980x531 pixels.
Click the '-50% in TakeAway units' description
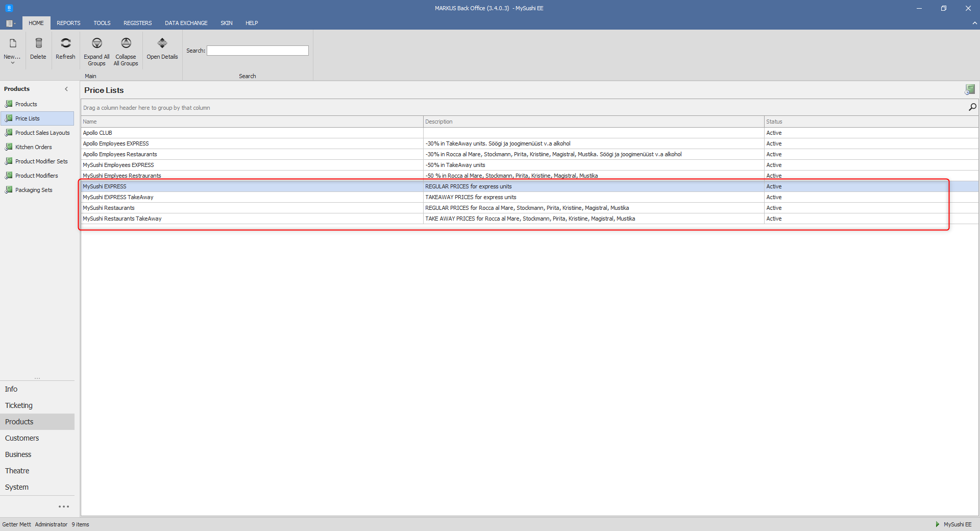[455, 165]
